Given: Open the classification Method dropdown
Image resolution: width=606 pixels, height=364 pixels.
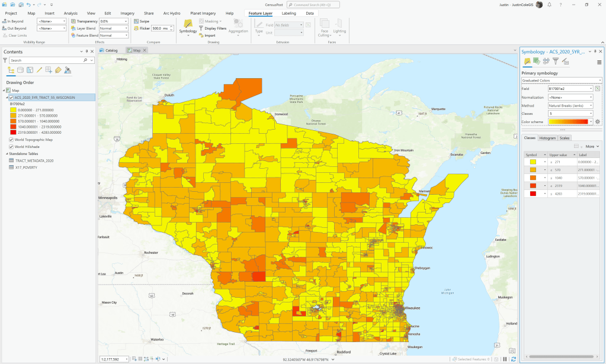Looking at the screenshot, I should tap(570, 105).
